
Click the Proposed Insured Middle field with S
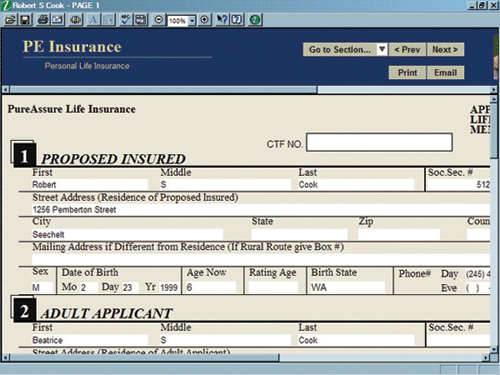point(225,184)
